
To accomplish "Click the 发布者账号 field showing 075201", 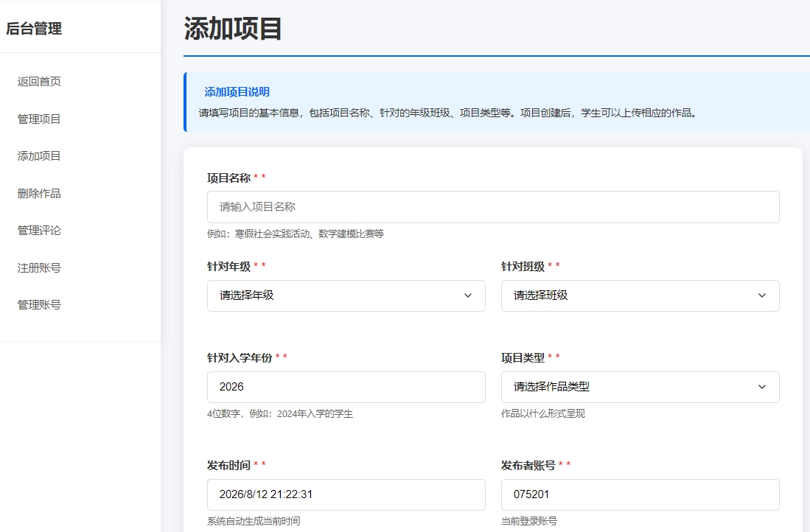I will pos(640,494).
